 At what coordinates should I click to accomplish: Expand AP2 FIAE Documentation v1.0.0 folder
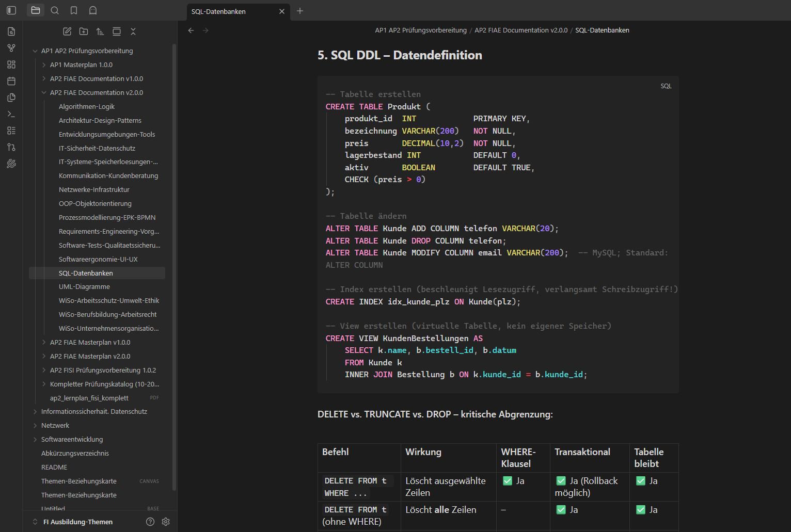44,78
